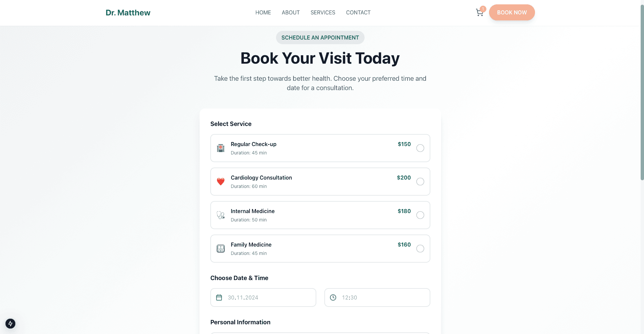Image resolution: width=644 pixels, height=334 pixels.
Task: Click the lightning bolt badge icon
Action: [x=10, y=324]
